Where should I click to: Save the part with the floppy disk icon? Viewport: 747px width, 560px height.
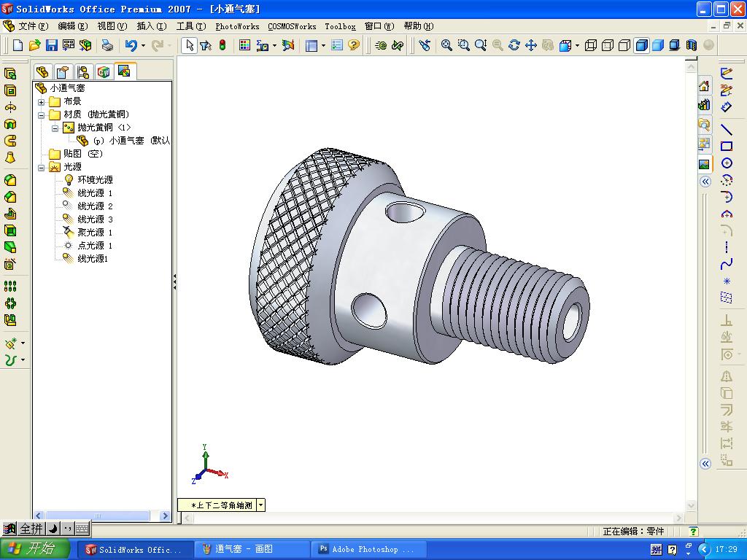click(x=52, y=45)
